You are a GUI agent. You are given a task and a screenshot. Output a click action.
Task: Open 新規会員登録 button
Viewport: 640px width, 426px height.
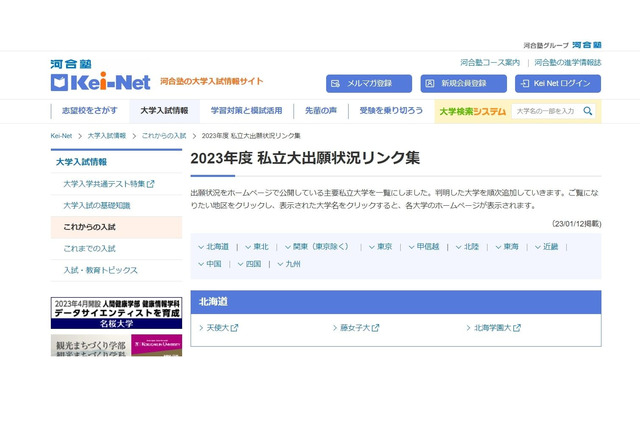[x=464, y=84]
